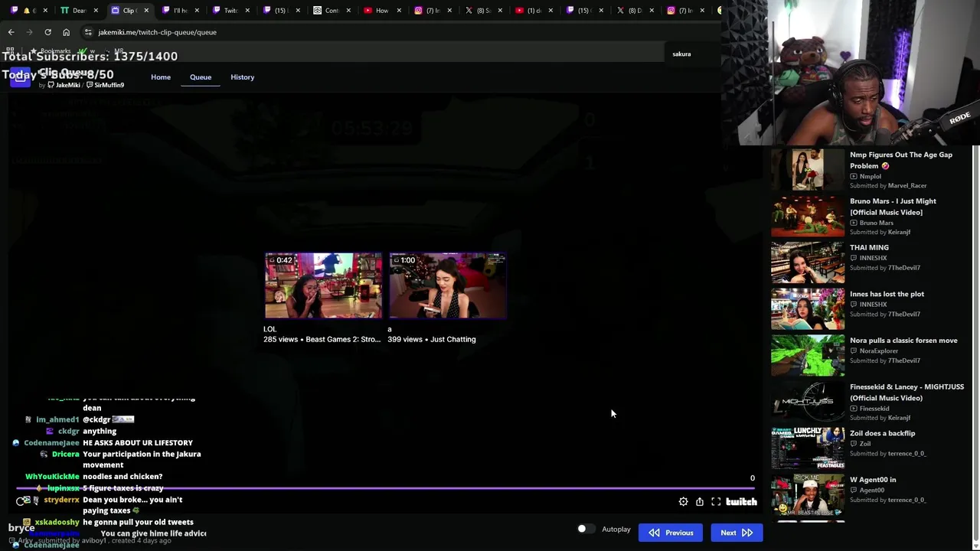Screen dimensions: 980x551
Task: Click the Clip Queue logo icon
Action: click(x=21, y=77)
